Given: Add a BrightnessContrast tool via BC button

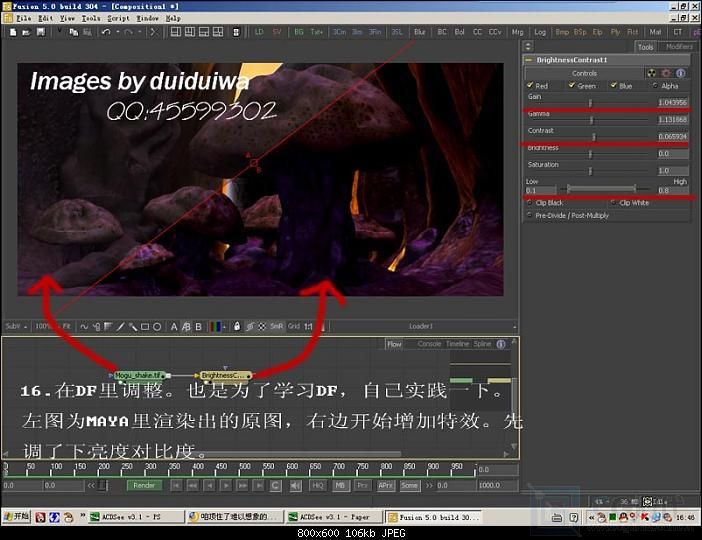Looking at the screenshot, I should 442,32.
